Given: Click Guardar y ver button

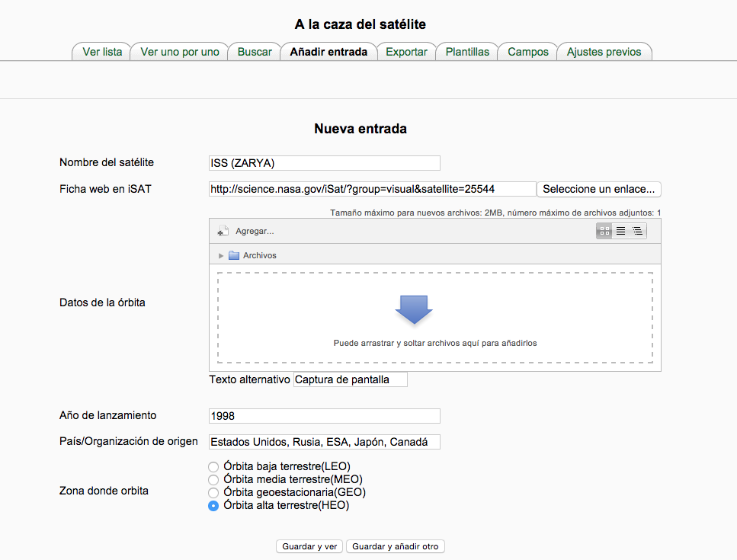Looking at the screenshot, I should pyautogui.click(x=309, y=546).
